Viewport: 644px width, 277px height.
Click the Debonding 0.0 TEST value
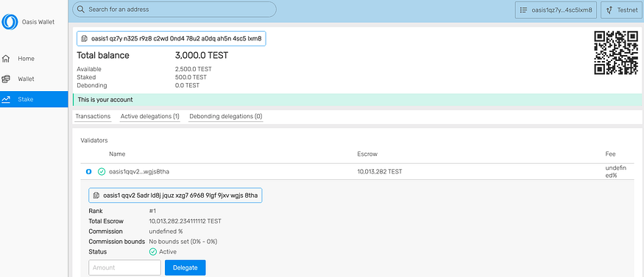pos(187,85)
